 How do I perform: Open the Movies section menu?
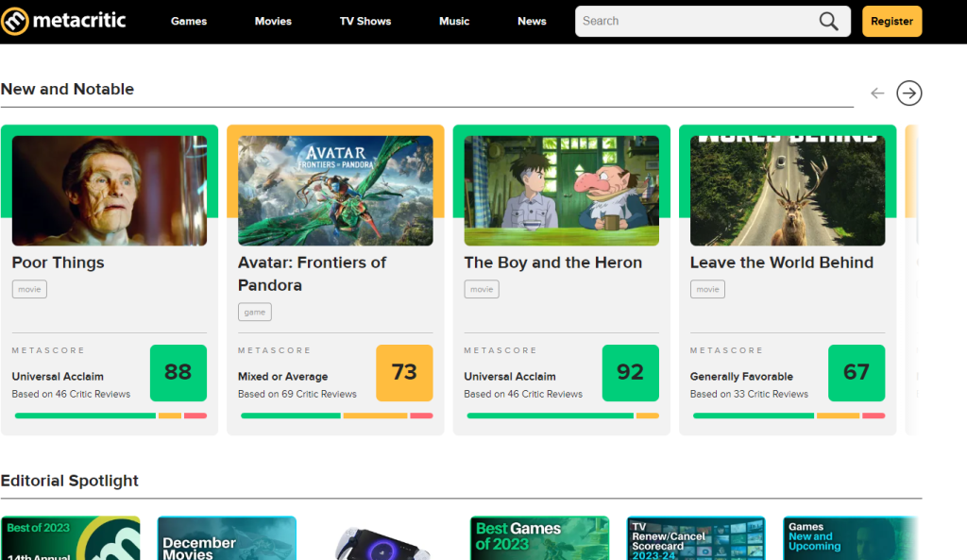click(x=273, y=21)
